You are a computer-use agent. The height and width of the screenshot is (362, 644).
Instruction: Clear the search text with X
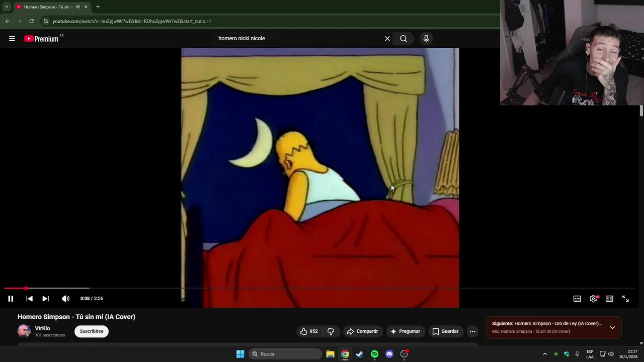(387, 39)
